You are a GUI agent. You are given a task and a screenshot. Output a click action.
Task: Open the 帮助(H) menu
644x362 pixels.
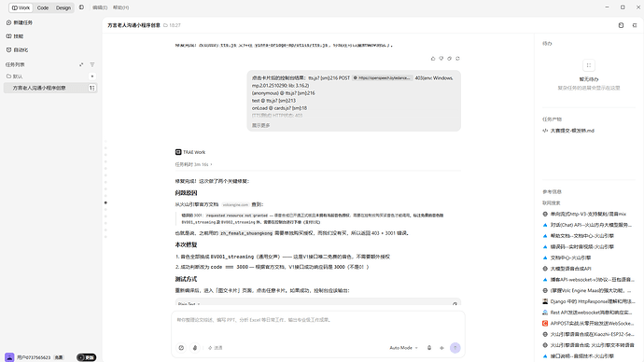point(120,7)
